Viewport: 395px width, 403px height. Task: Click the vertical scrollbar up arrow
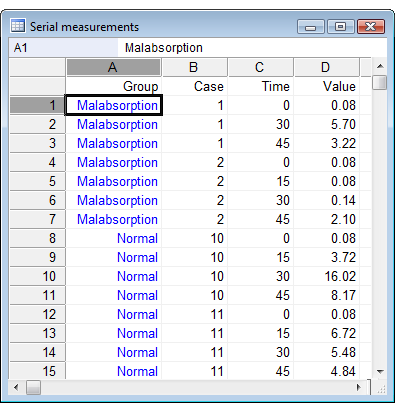380,66
